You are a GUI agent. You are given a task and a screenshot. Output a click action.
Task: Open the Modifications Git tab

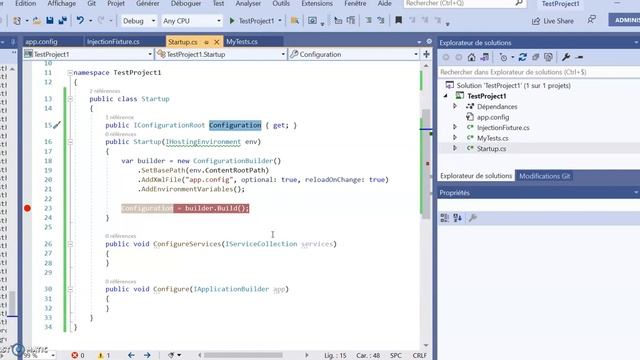(544, 176)
